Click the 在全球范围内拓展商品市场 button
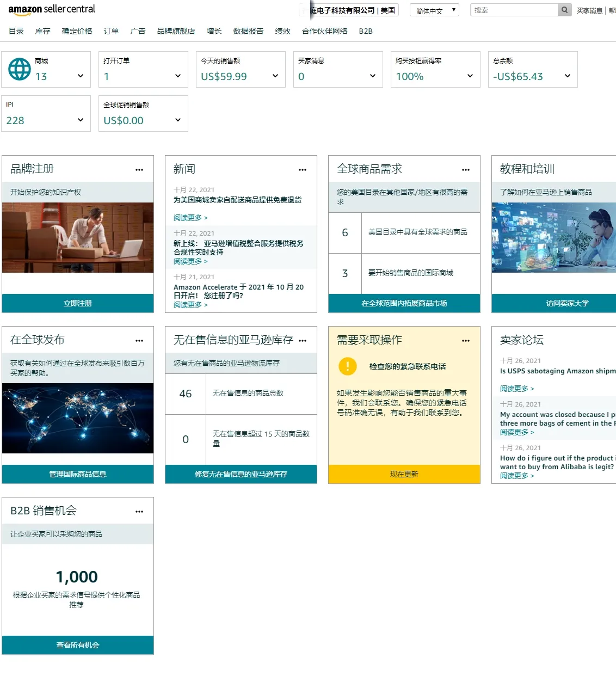616x682 pixels. (404, 303)
